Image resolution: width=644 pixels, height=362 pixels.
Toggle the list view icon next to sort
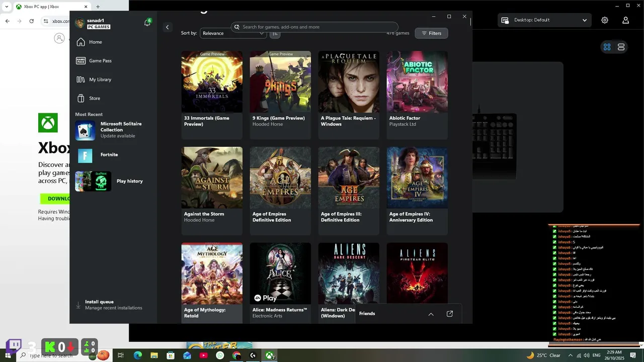pyautogui.click(x=275, y=33)
